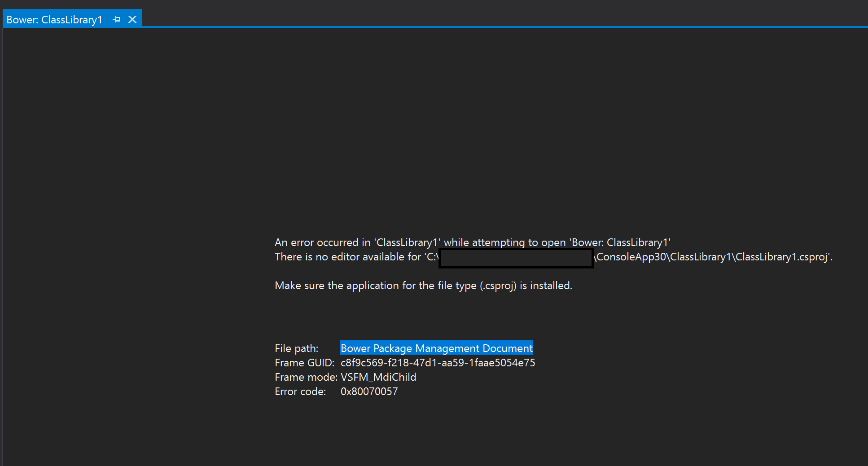868x466 pixels.
Task: Click the Frame GUID label
Action: coord(305,362)
